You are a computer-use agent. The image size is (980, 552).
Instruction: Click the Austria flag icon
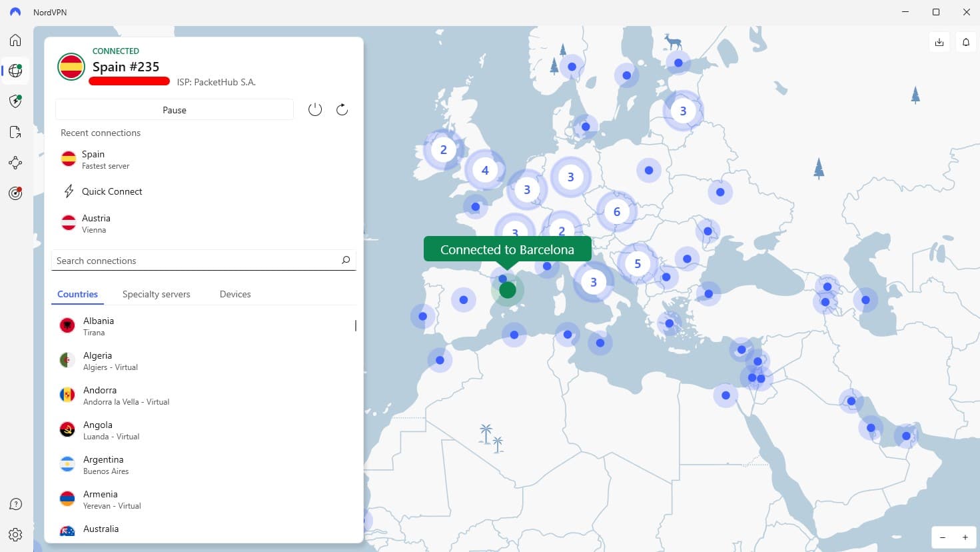(69, 223)
